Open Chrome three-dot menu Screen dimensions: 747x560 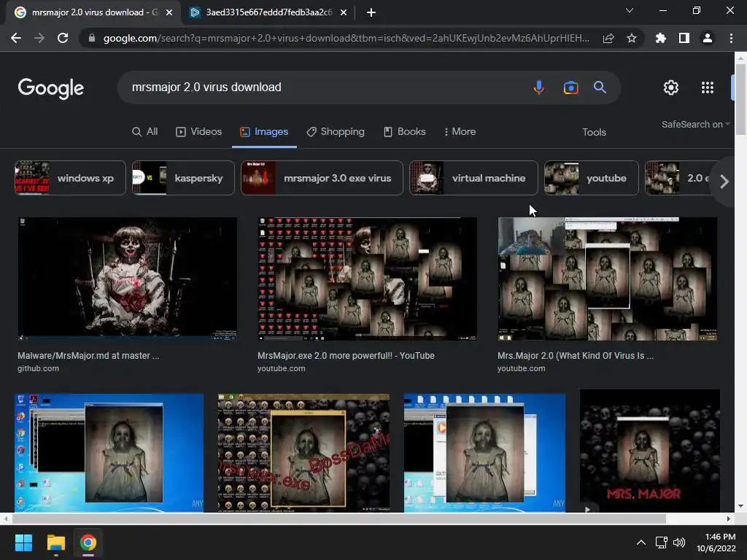(x=731, y=38)
